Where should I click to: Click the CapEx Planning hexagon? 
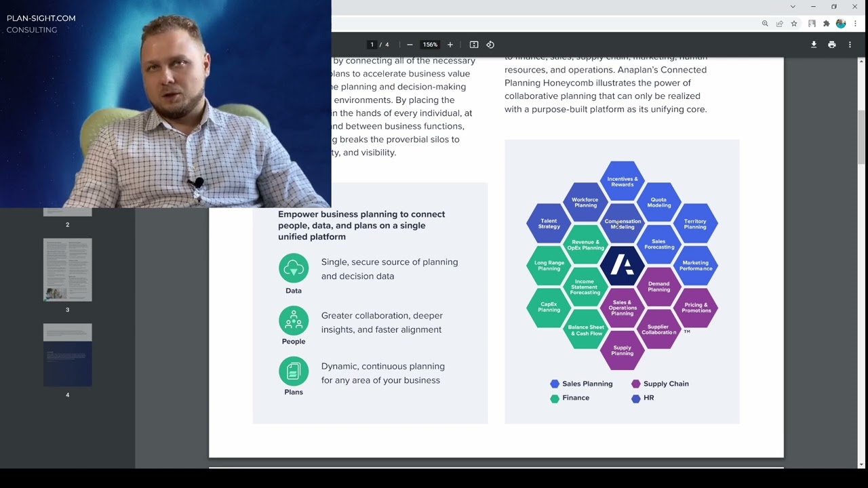549,308
